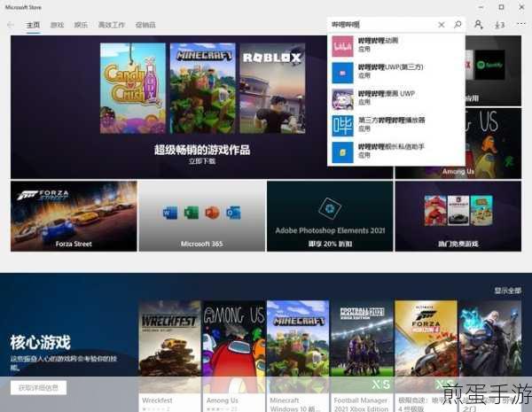Switch to the 游戏 games tab
532x412 pixels.
coord(57,25)
